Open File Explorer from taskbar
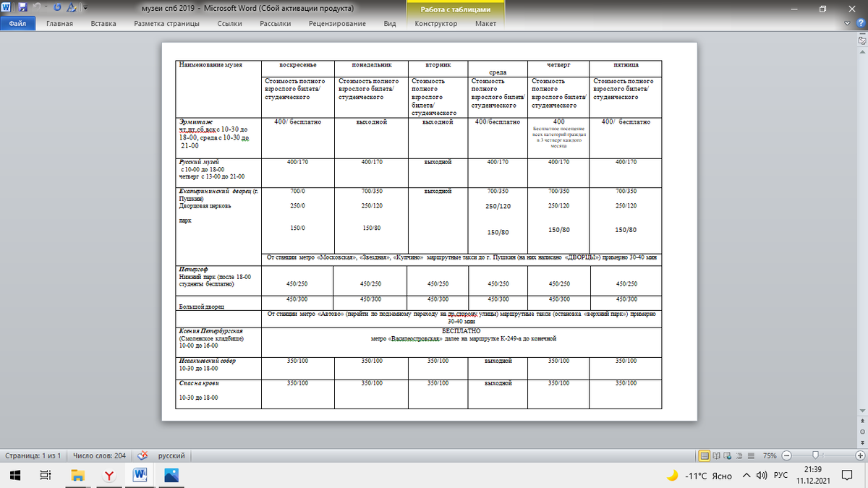868x488 pixels. [x=77, y=475]
